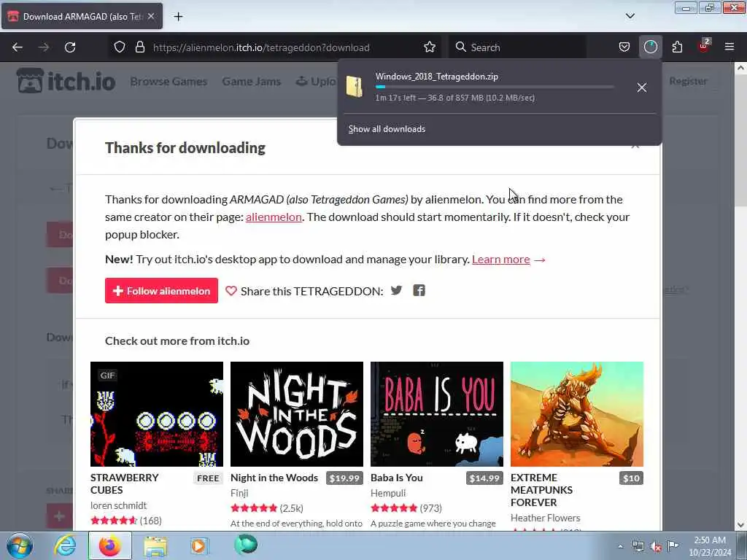Learn more about the desktop app
Image resolution: width=747 pixels, height=560 pixels.
click(500, 260)
